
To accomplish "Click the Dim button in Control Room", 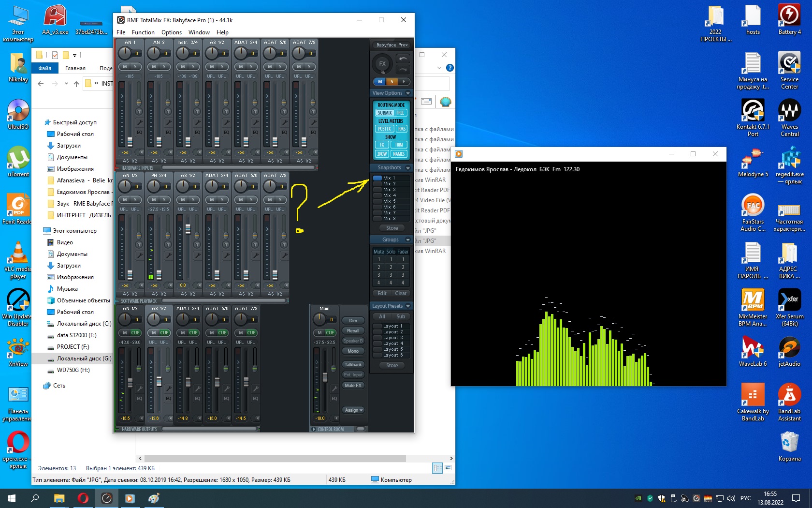I will (353, 321).
